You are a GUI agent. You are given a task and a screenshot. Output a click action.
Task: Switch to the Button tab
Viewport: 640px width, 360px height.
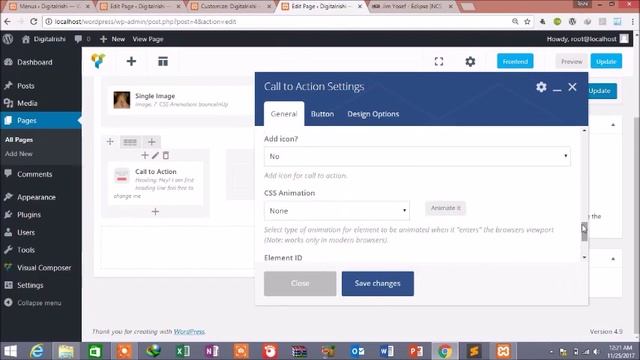[x=322, y=114]
